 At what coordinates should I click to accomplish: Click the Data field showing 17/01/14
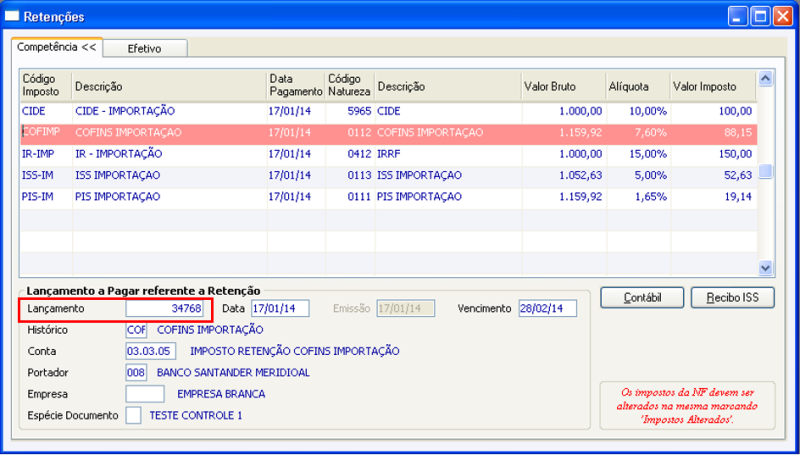[280, 309]
